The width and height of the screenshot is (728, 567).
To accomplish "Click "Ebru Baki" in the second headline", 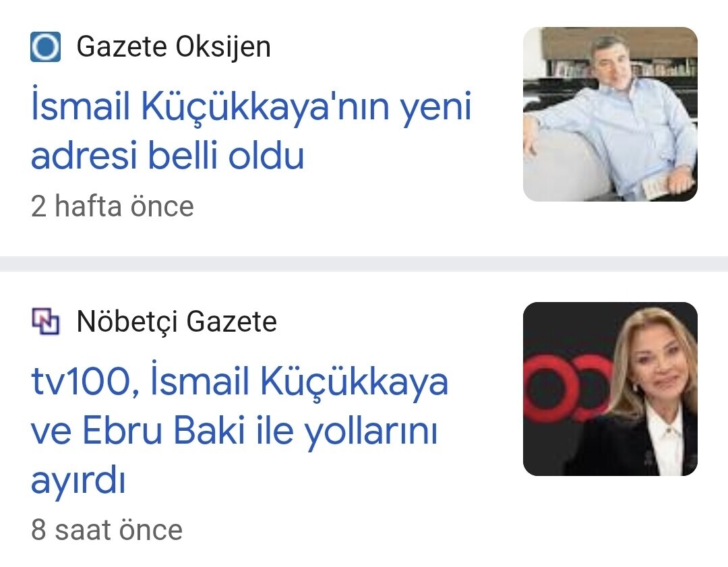I will click(162, 432).
